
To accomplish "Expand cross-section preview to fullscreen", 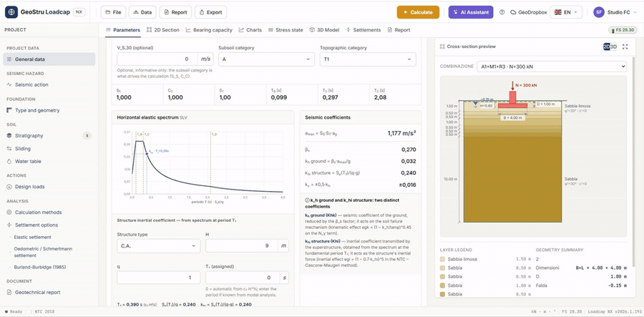I will pyautogui.click(x=625, y=47).
